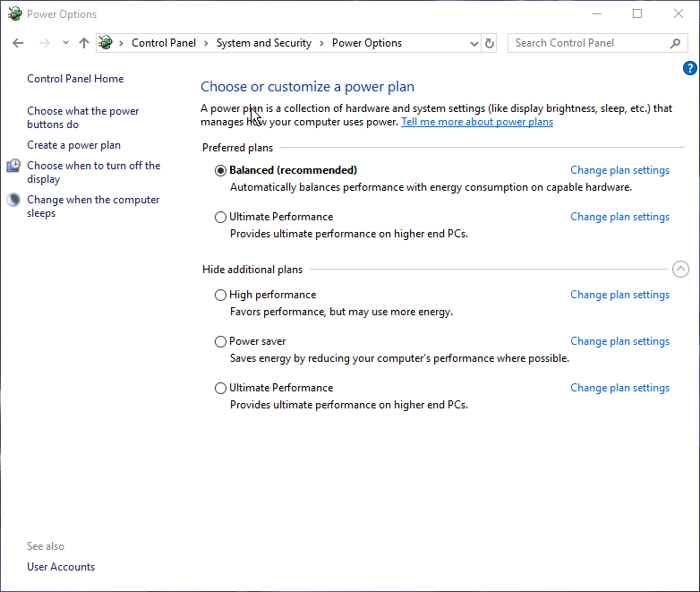700x592 pixels.
Task: Select the Balanced (recommended) plan
Action: 221,170
